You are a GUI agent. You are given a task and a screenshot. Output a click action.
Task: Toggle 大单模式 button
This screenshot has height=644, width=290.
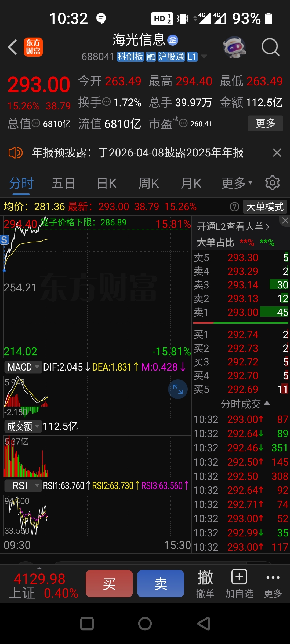265,207
